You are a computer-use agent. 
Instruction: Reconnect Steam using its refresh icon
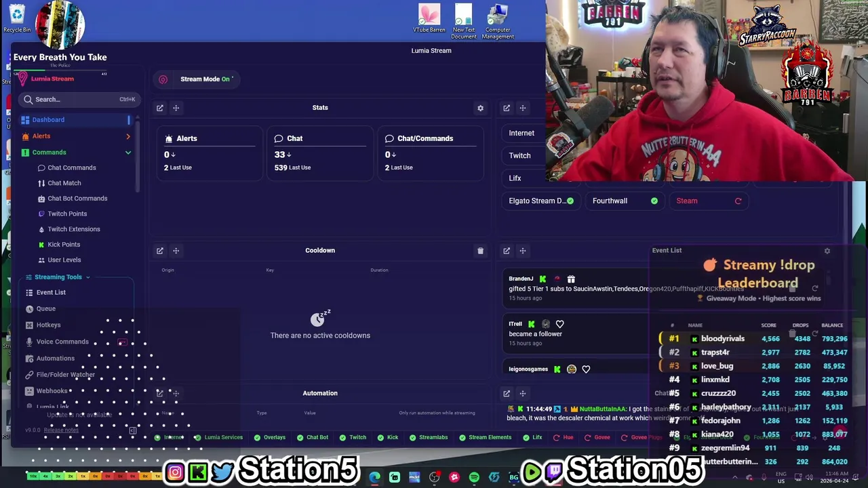click(738, 201)
